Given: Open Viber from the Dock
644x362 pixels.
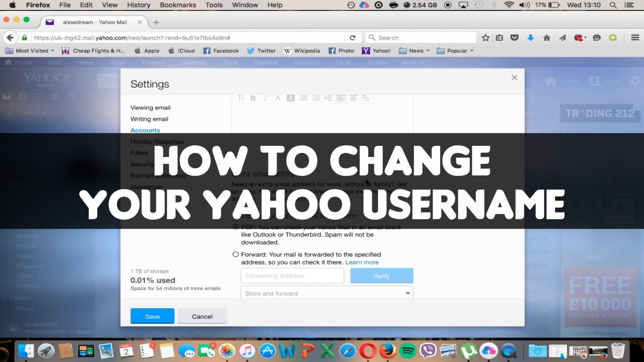Looking at the screenshot, I should (428, 350).
